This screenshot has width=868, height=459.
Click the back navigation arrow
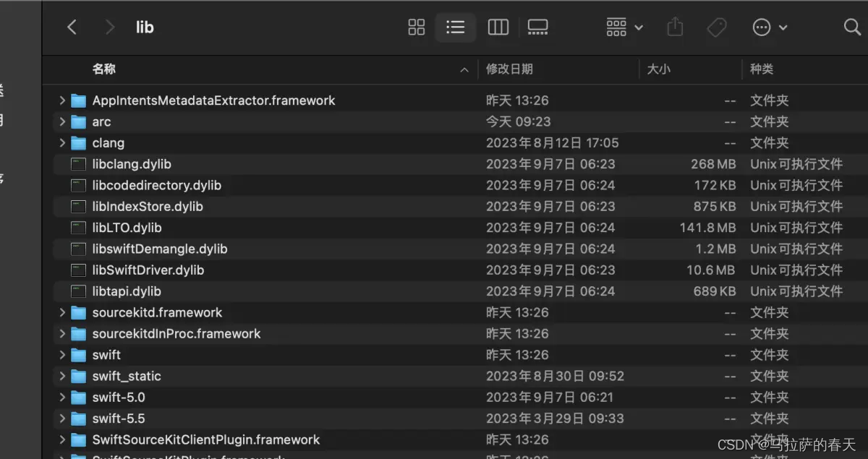[x=72, y=27]
